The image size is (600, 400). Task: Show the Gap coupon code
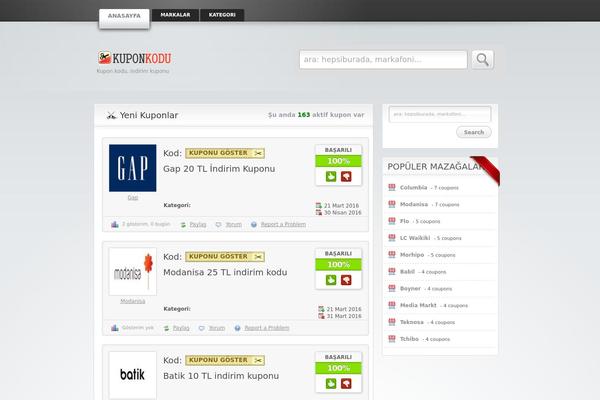pyautogui.click(x=225, y=153)
